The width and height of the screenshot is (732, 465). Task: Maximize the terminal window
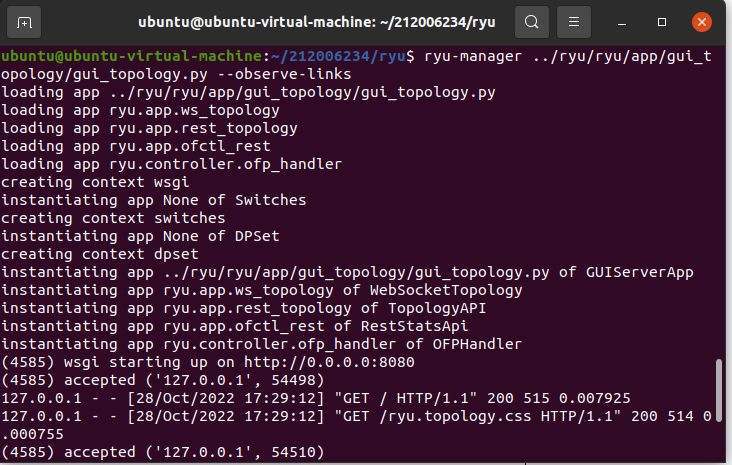click(663, 21)
